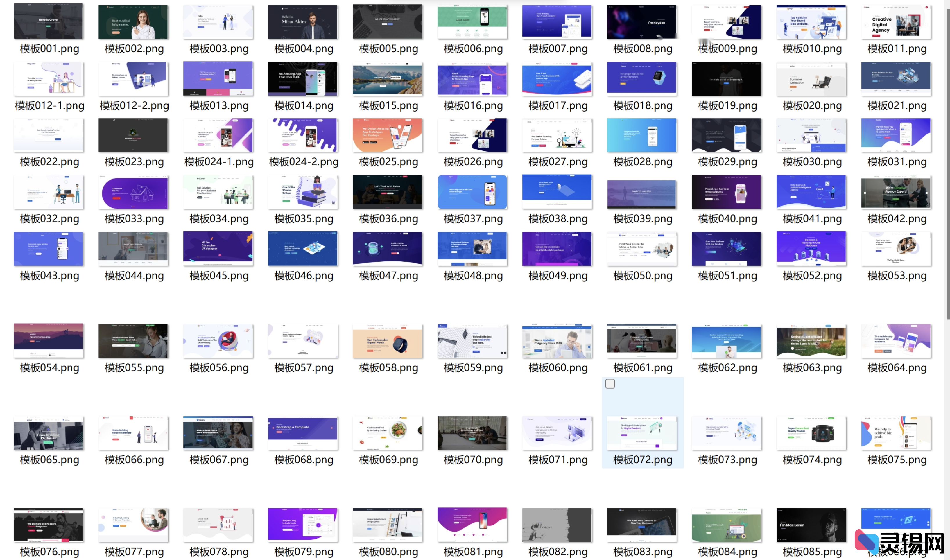Select the 模板063.png pet dog thumbnail
950x560 pixels.
point(811,341)
